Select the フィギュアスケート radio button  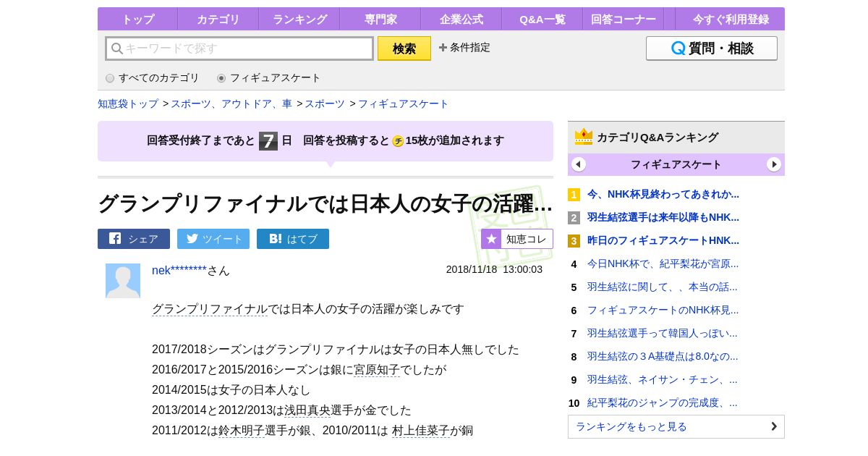click(x=221, y=78)
